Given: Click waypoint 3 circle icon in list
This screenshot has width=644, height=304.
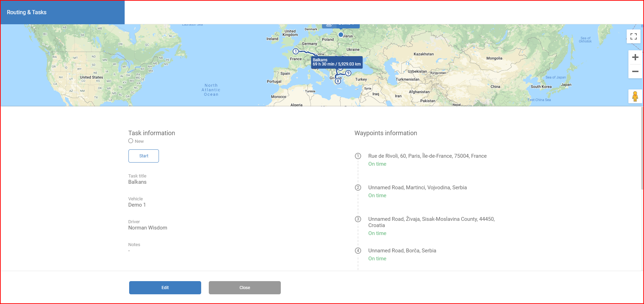Looking at the screenshot, I should click(358, 219).
